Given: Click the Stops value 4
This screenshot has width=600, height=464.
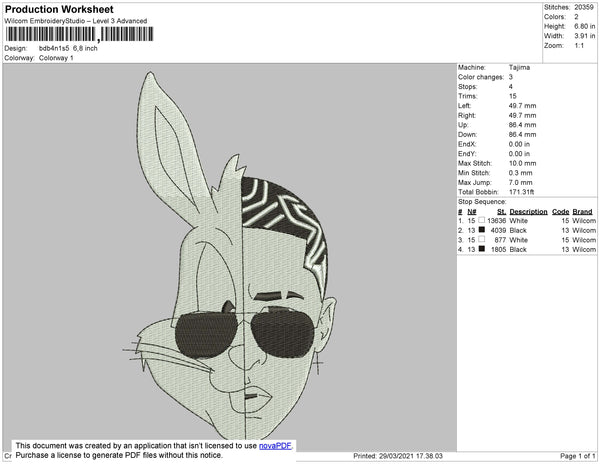Looking at the screenshot, I should (511, 86).
